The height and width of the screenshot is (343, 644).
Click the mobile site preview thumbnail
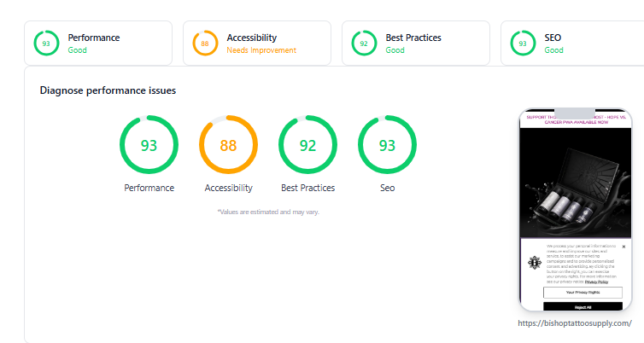[x=575, y=210]
